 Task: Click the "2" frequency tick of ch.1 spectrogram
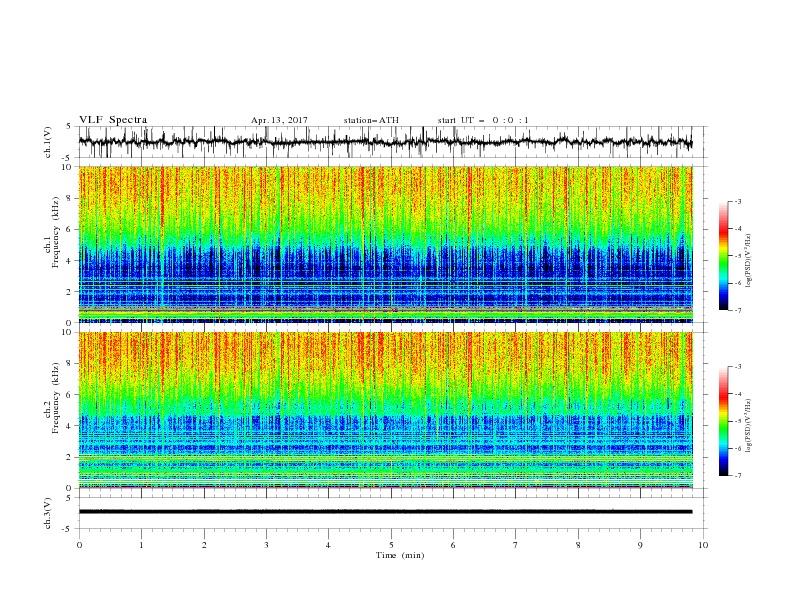[x=70, y=291]
